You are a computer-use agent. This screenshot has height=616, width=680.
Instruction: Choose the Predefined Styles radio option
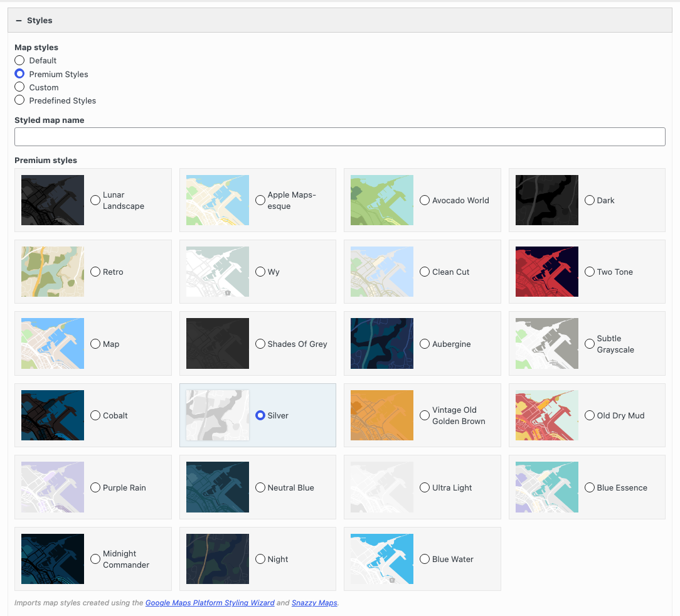pyautogui.click(x=19, y=100)
